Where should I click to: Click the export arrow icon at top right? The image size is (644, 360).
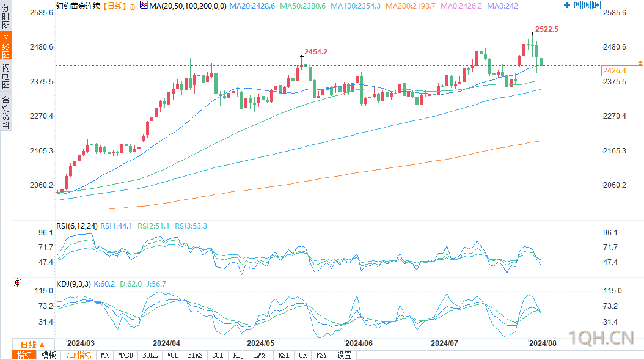pyautogui.click(x=596, y=5)
